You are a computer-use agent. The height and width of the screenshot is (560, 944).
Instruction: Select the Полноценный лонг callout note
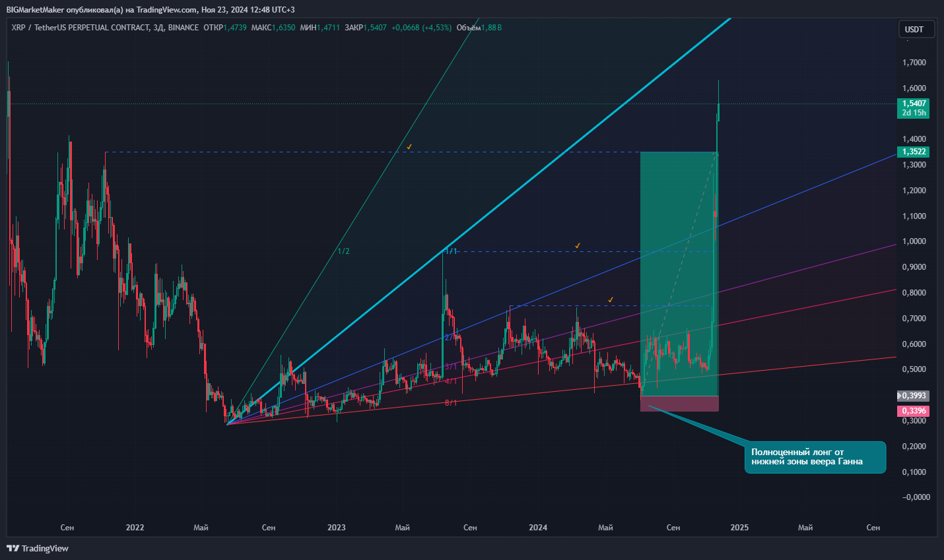815,457
